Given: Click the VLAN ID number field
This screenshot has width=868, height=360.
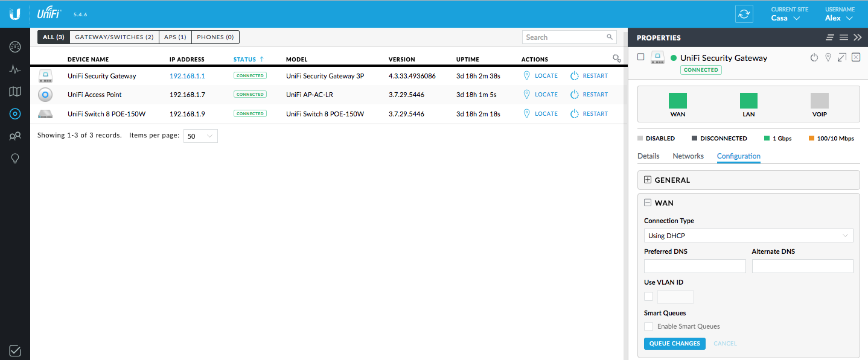Looking at the screenshot, I should [x=675, y=297].
